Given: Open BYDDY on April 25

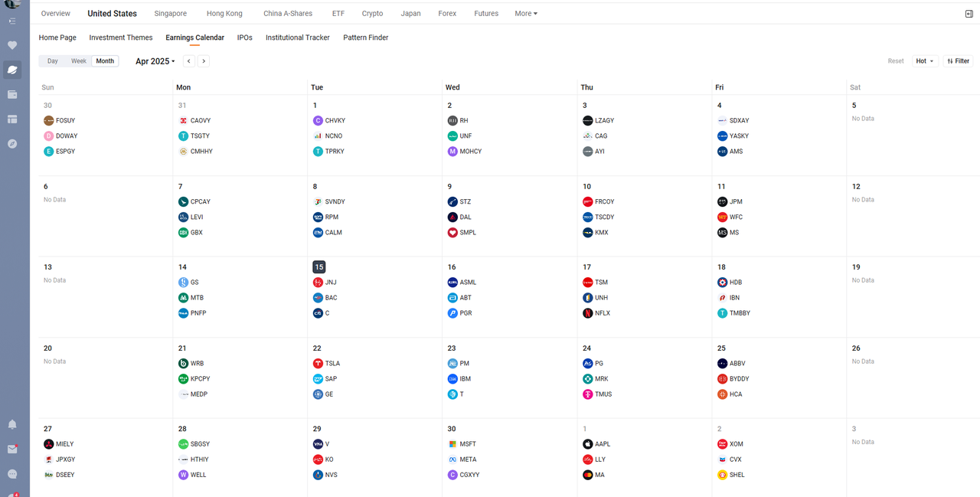Looking at the screenshot, I should [733, 379].
